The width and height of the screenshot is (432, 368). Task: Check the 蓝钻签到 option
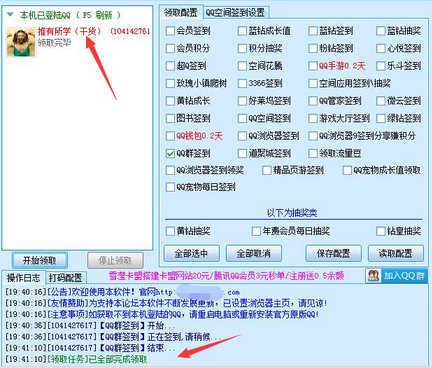click(x=313, y=31)
